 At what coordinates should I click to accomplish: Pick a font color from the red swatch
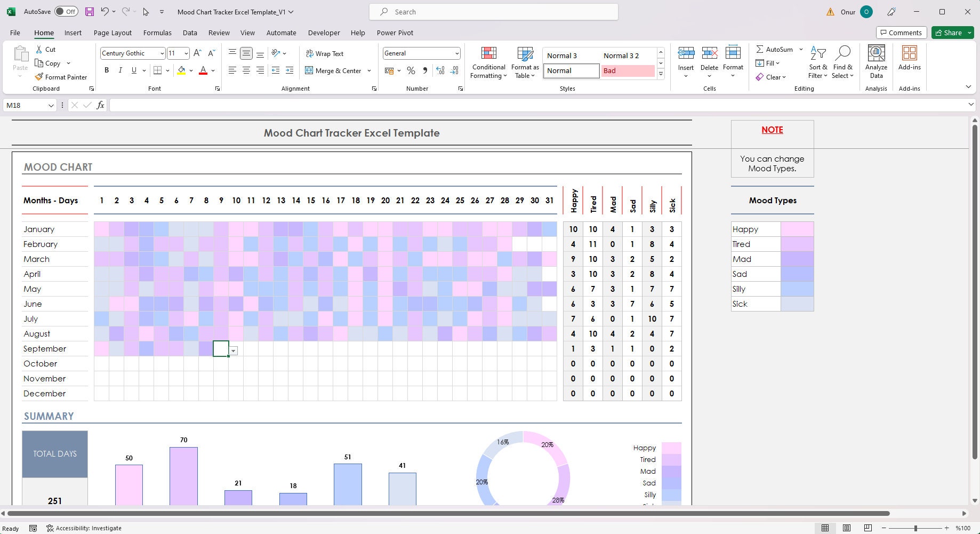[x=203, y=70]
